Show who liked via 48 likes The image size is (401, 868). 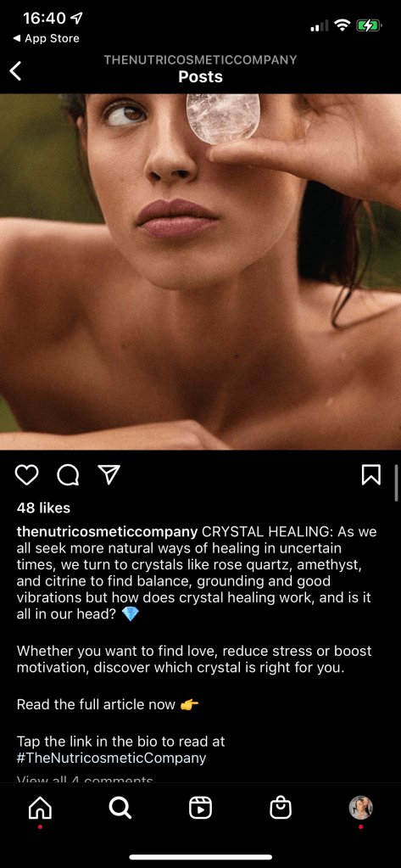click(x=44, y=507)
